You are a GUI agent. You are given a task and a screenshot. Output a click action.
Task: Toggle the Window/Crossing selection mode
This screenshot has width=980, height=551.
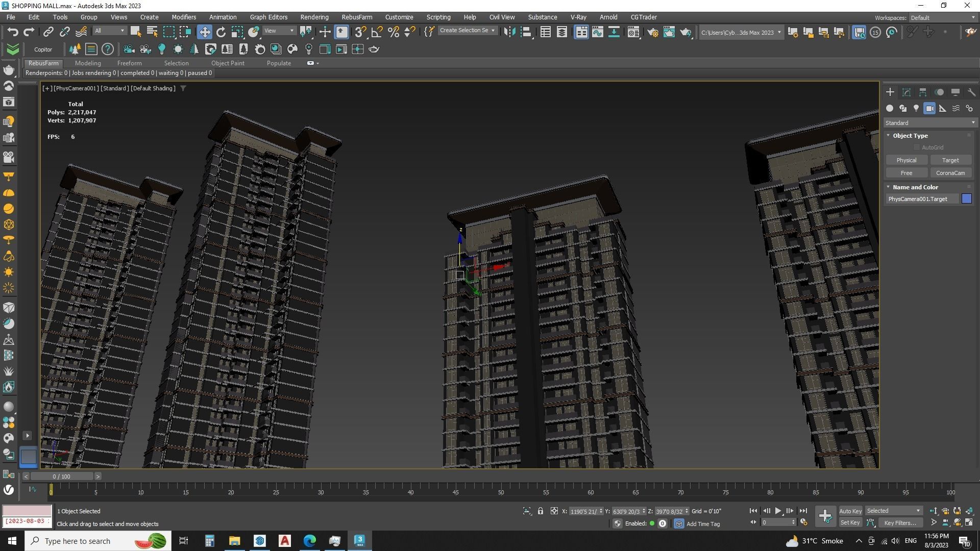click(x=185, y=32)
